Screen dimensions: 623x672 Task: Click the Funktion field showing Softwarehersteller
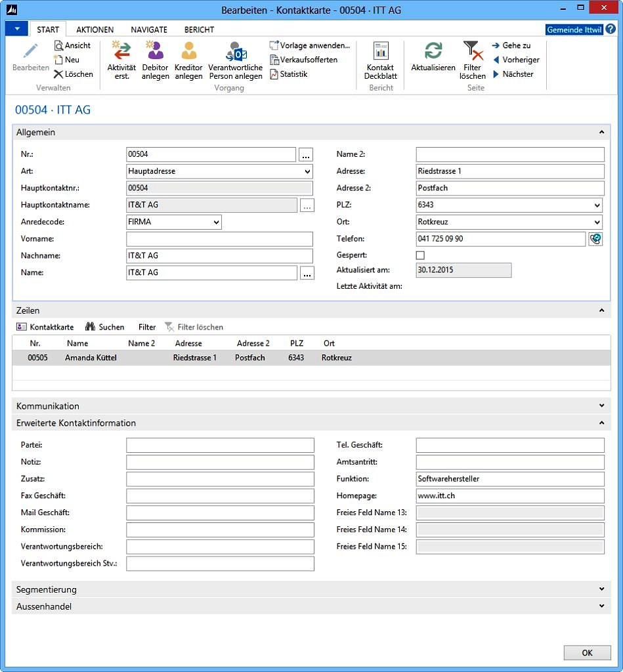tap(510, 479)
